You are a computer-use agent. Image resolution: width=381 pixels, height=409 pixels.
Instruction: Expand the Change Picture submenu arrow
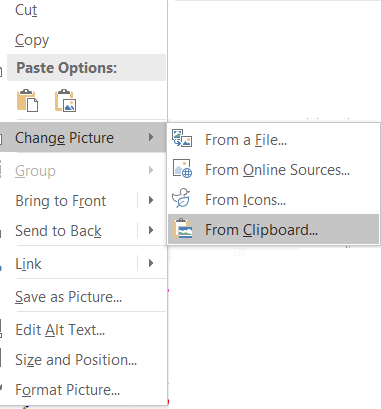point(151,137)
